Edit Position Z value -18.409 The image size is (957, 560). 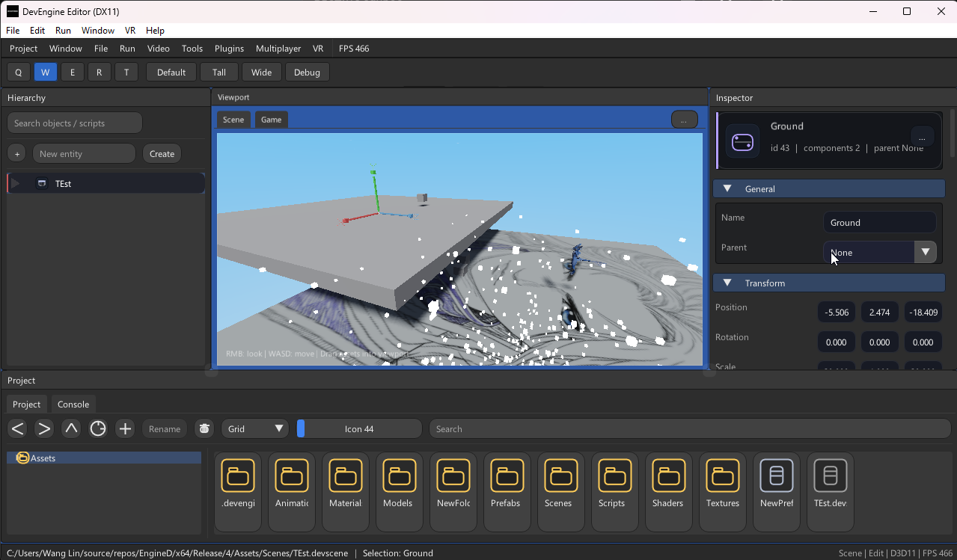pyautogui.click(x=923, y=312)
